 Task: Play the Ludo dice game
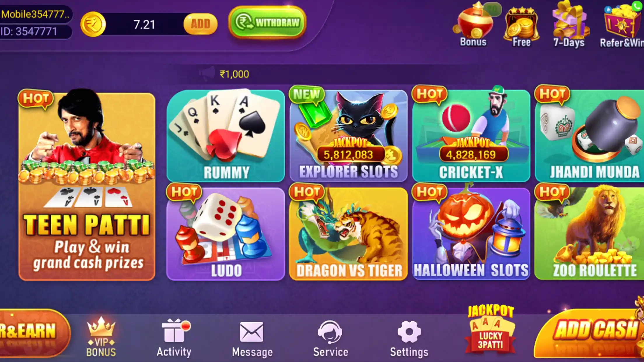coord(225,234)
